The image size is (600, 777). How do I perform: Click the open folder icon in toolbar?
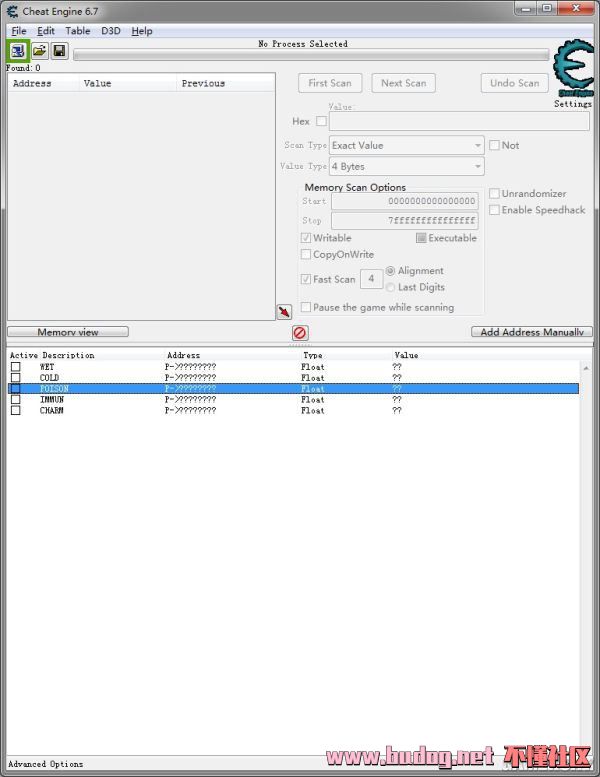click(39, 50)
